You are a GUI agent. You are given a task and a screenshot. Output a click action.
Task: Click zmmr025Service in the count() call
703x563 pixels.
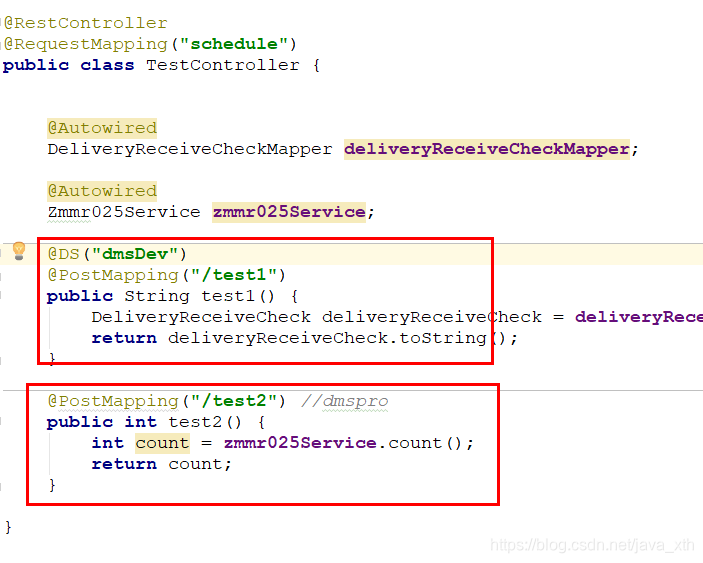click(300, 443)
